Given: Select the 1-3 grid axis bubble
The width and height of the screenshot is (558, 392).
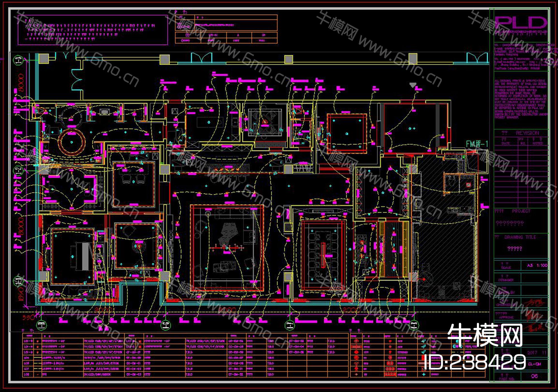Looking at the screenshot, I should point(18,61).
